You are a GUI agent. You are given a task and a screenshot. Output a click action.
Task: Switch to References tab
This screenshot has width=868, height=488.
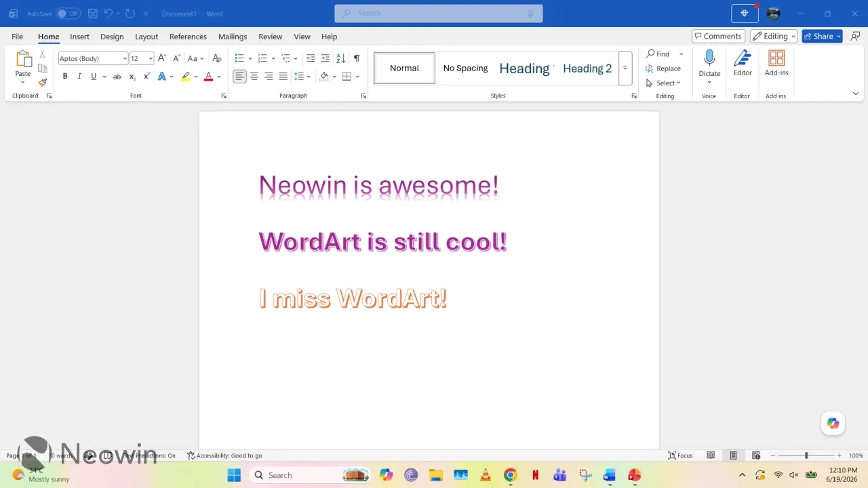(188, 37)
